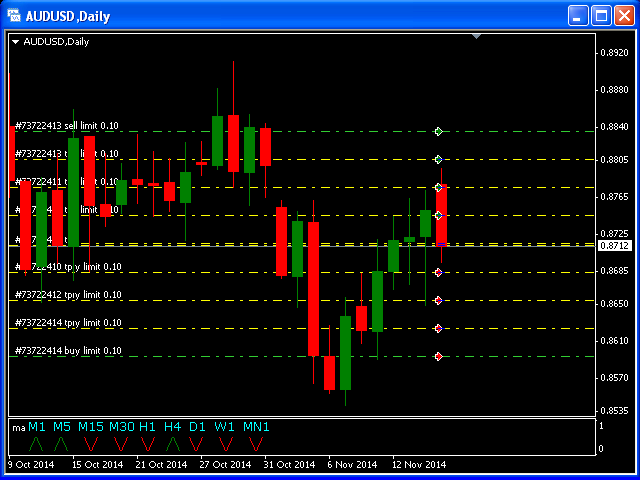640x480 pixels.
Task: Select the #73722413 sell limit 0.10 order label
Action: pyautogui.click(x=67, y=126)
